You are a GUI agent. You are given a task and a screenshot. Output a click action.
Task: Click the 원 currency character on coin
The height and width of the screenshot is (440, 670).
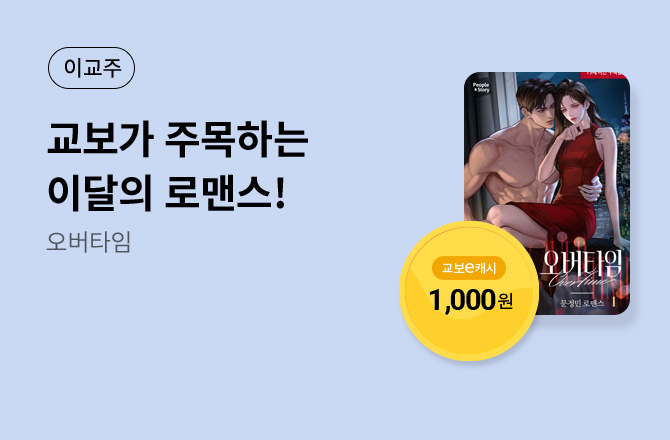(x=505, y=302)
